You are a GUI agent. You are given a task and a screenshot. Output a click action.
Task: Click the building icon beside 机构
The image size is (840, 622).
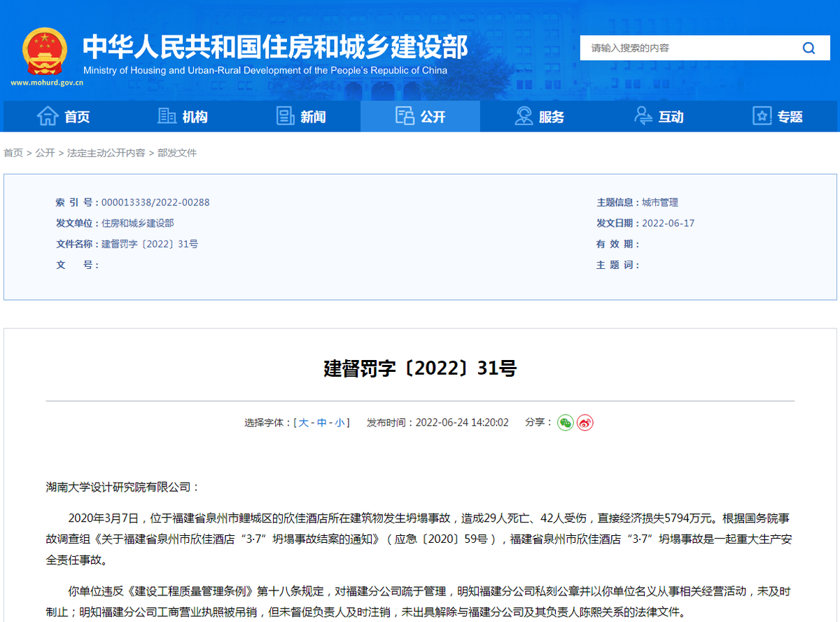click(x=166, y=116)
